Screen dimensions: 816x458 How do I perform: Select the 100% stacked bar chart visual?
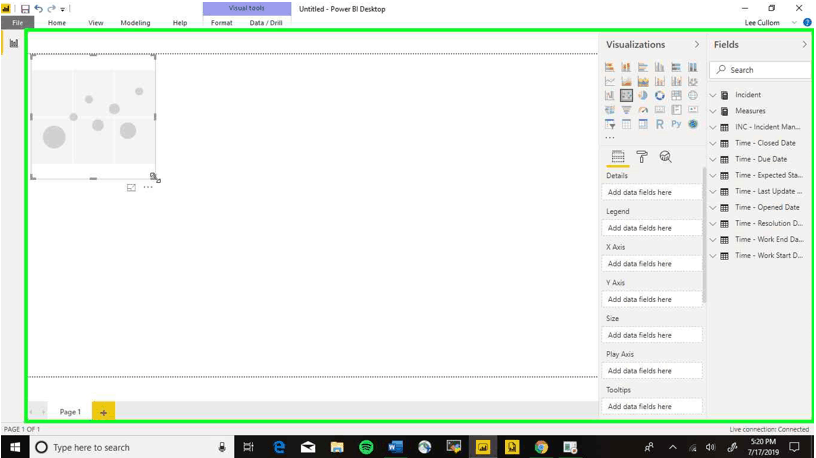676,67
